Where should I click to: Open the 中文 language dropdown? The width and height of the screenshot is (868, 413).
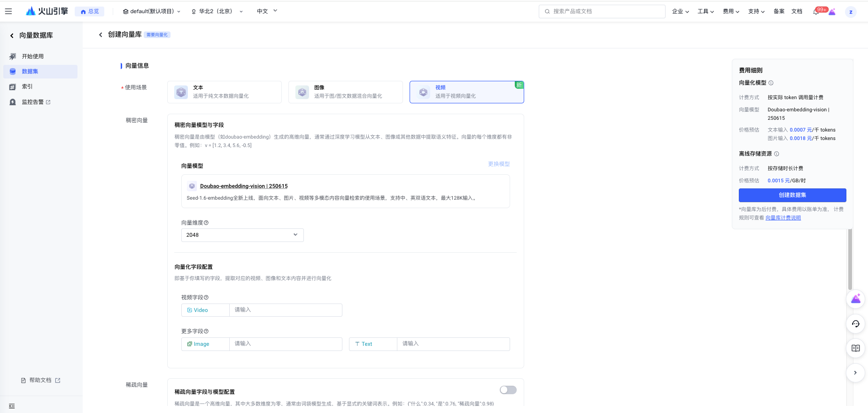[x=267, y=11]
